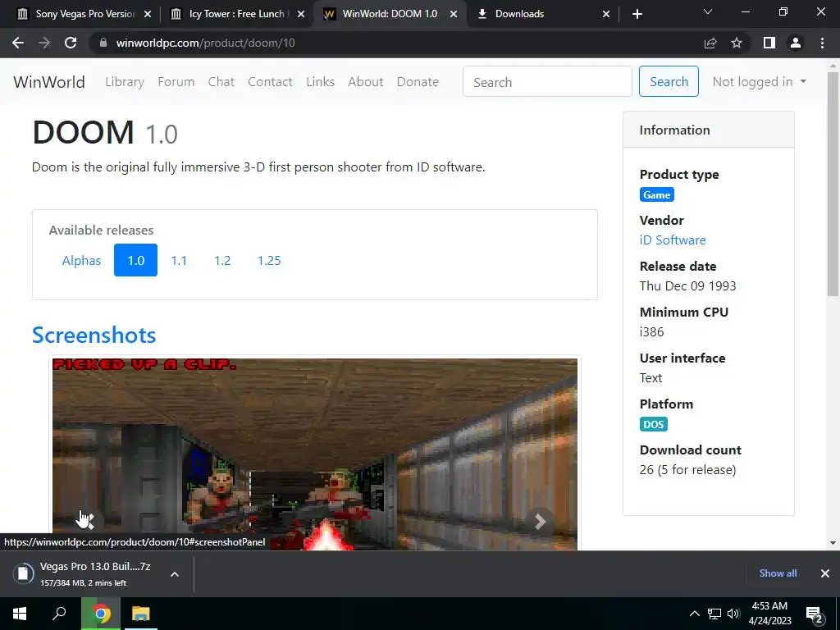Advance screenshot carousel with next arrow

(x=540, y=521)
